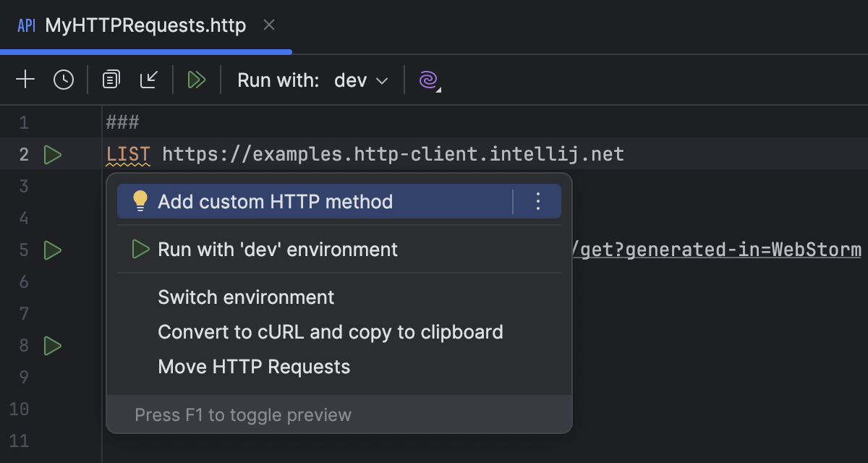The width and height of the screenshot is (868, 463).
Task: Choose 'Convert to cURL and copy to clipboard'
Action: click(x=331, y=331)
